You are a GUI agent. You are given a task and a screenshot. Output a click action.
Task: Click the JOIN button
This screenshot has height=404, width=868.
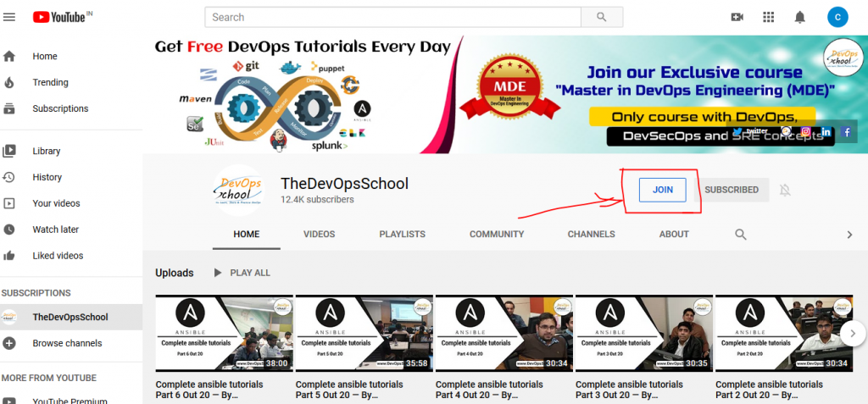[x=663, y=190]
